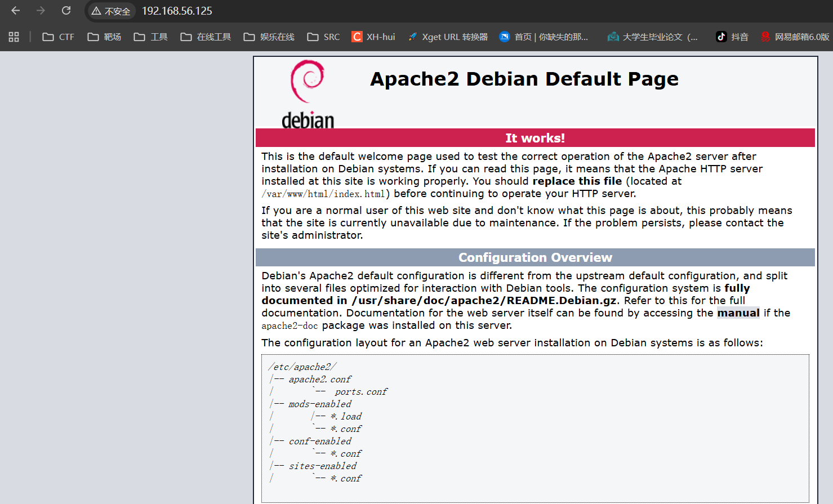Screen dimensions: 833x504
Task: Click ports.conf line in config tree
Action: [361, 391]
